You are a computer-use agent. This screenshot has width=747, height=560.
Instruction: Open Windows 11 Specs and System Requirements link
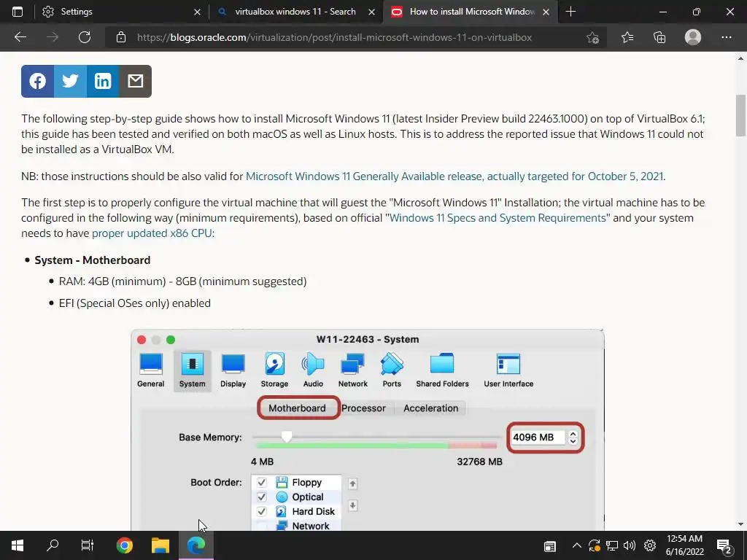[498, 217]
